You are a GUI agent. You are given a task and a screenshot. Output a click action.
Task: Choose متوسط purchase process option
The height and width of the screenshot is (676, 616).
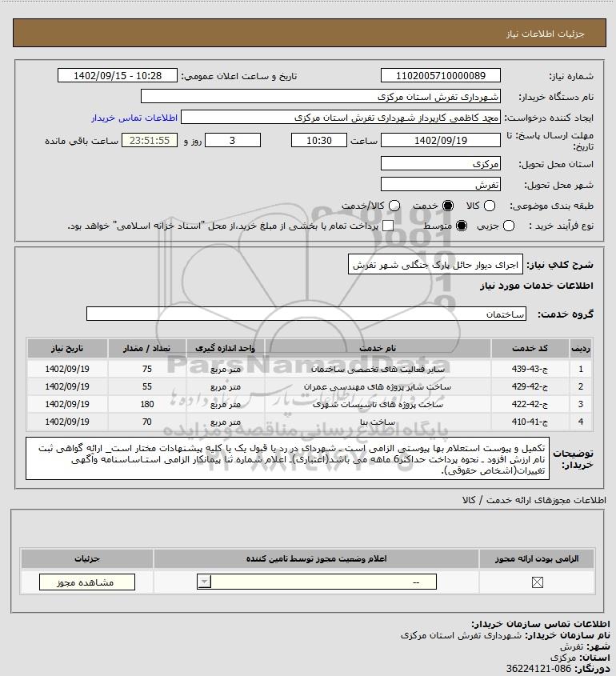click(462, 226)
